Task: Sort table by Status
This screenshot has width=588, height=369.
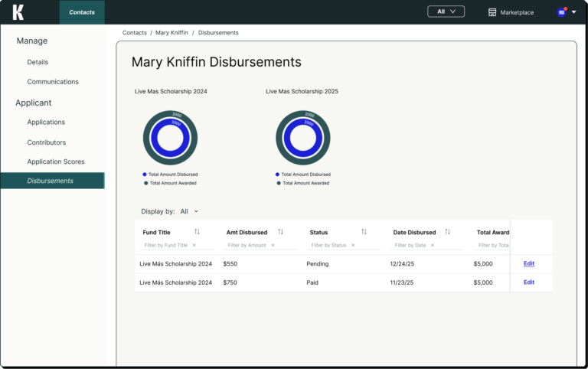Action: pos(364,232)
